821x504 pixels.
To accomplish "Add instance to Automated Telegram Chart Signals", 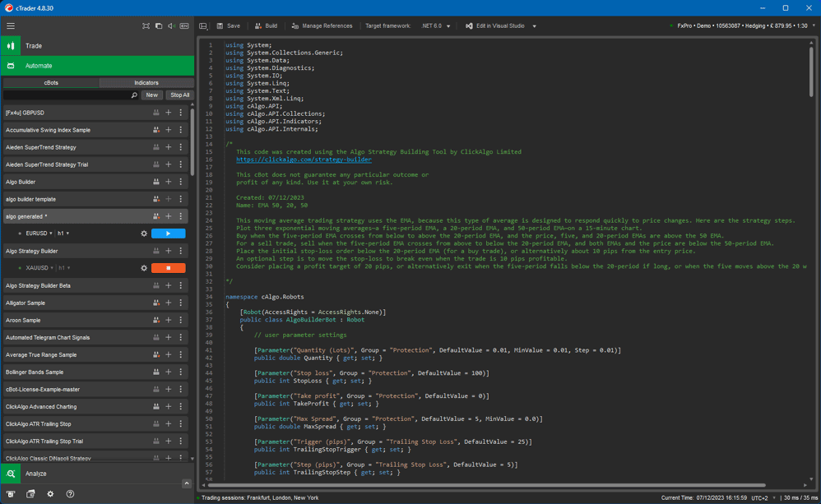I will tap(169, 337).
